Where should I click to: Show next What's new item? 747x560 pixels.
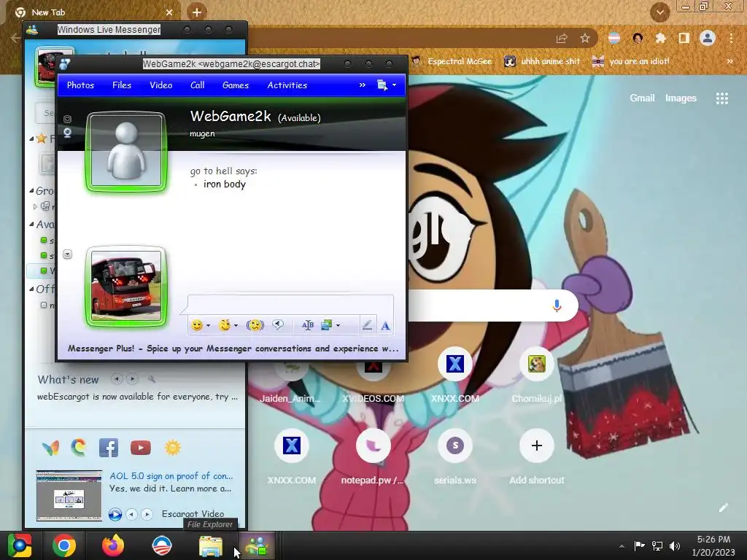point(133,379)
